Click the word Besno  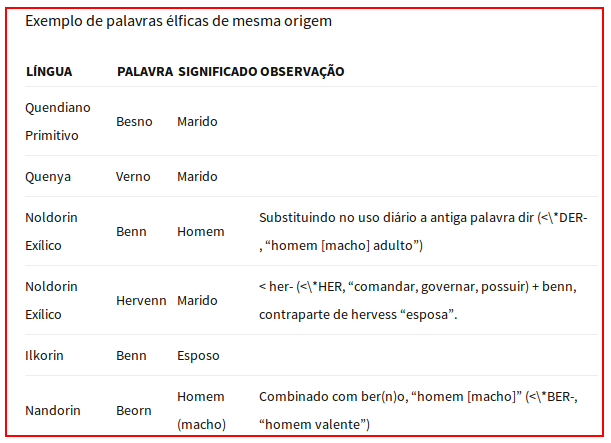[x=134, y=122]
